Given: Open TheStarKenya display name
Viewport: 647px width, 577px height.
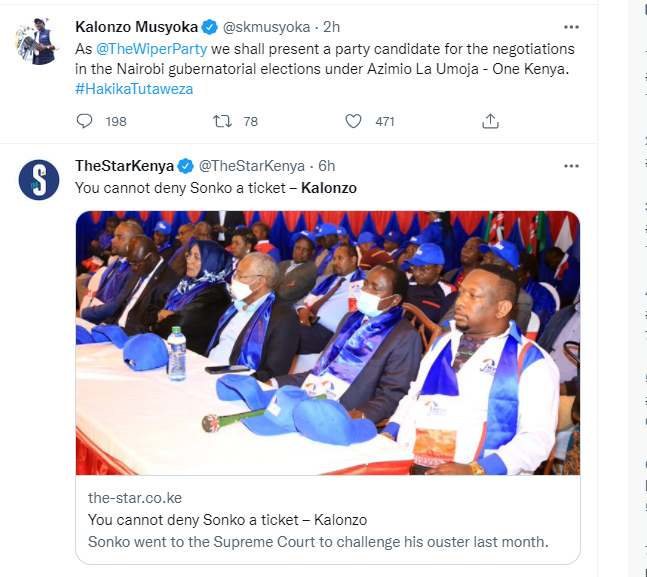Looking at the screenshot, I should [x=124, y=166].
